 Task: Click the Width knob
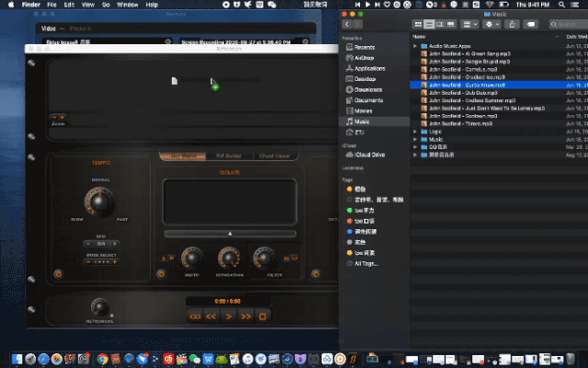(192, 259)
